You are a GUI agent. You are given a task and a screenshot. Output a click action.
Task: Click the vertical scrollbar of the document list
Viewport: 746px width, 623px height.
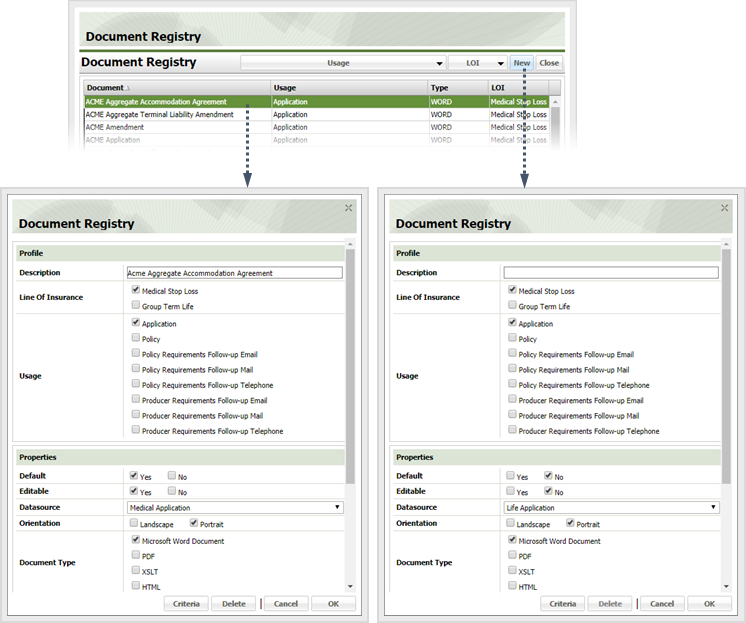coord(555,120)
